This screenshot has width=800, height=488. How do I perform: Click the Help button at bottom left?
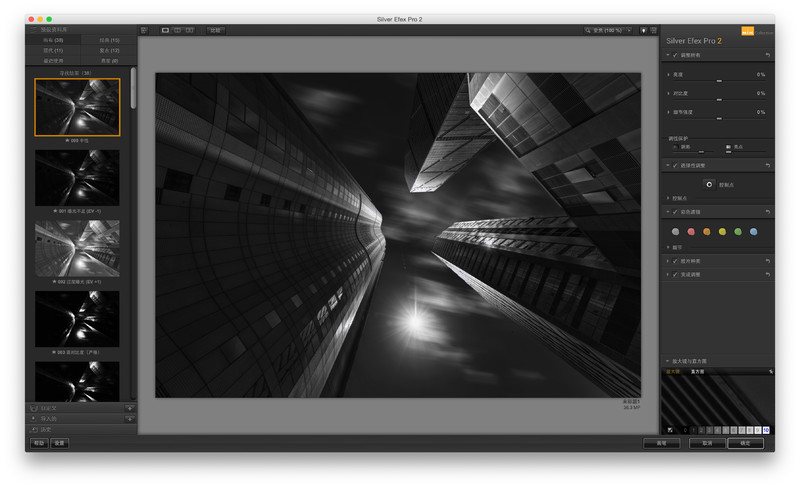coord(39,443)
